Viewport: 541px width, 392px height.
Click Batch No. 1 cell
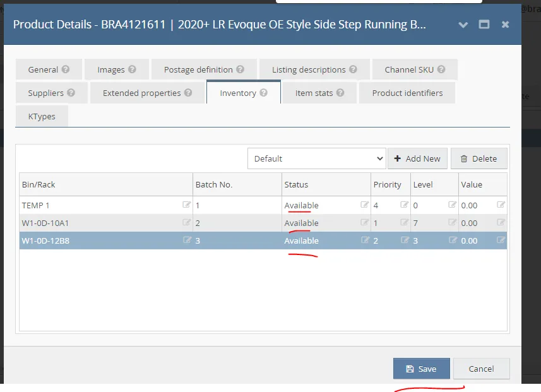[237, 205]
